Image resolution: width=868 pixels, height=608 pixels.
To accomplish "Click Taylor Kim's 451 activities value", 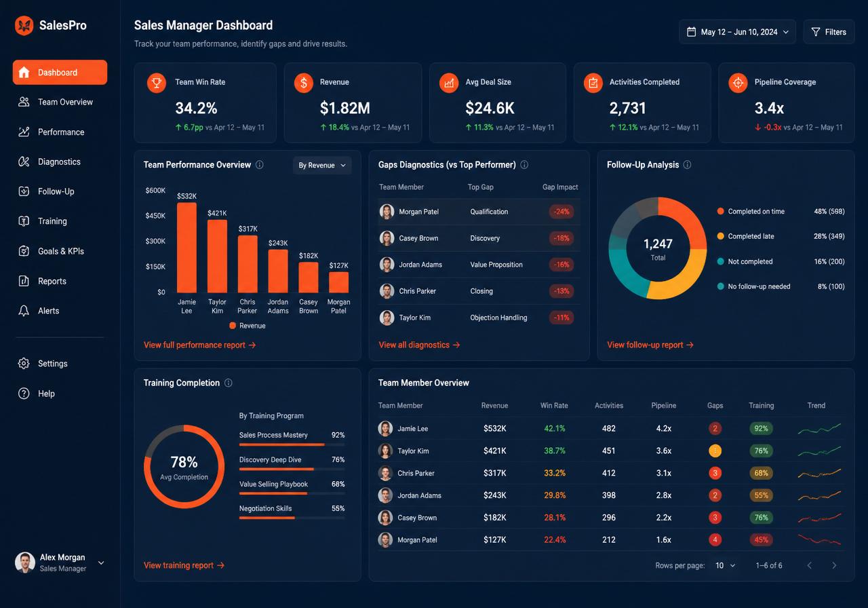I will (x=609, y=451).
